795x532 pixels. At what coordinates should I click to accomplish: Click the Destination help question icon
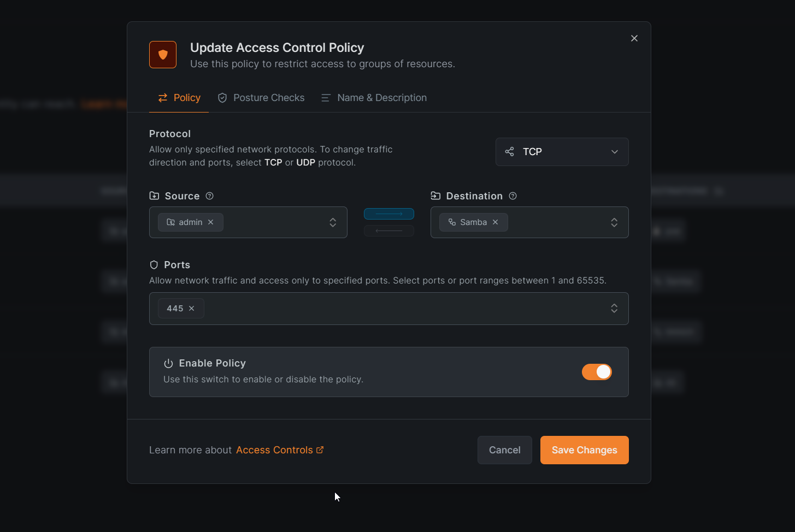[513, 196]
